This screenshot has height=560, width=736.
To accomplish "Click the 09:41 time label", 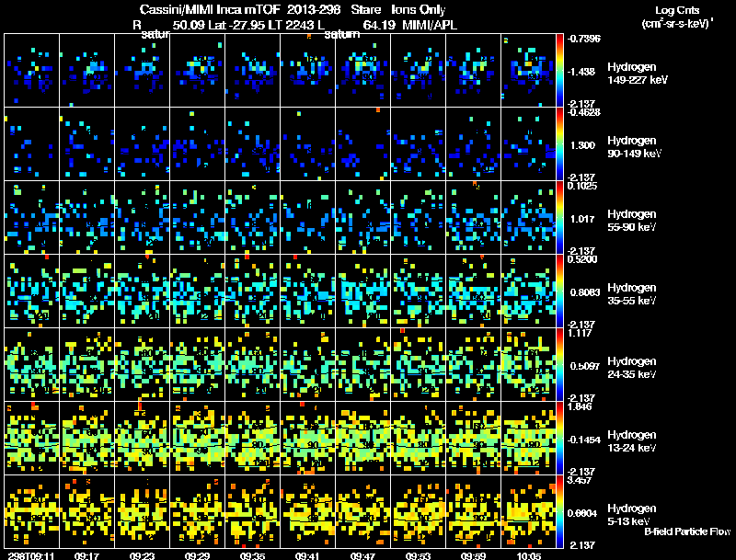I will [x=307, y=555].
